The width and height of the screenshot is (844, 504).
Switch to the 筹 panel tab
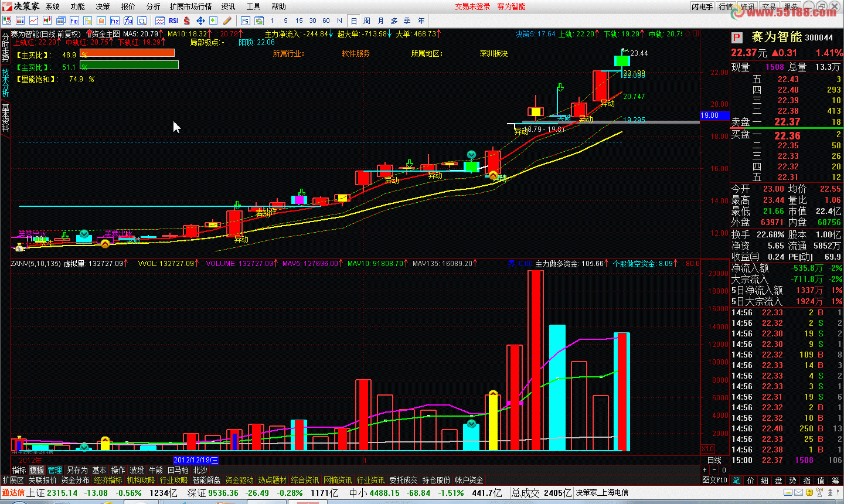[835, 480]
